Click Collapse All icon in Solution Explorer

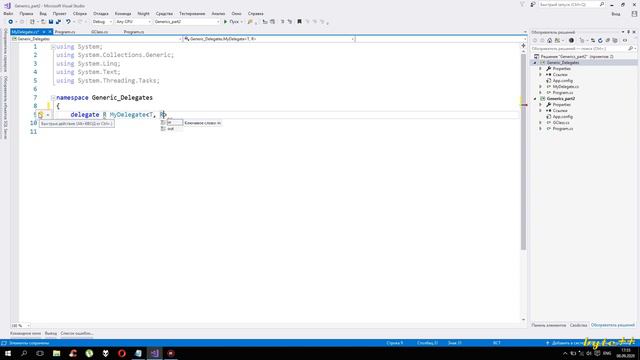608,40
